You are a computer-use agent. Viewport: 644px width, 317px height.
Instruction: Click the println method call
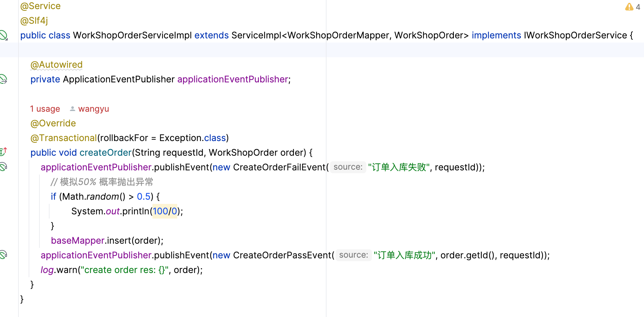[x=136, y=211]
